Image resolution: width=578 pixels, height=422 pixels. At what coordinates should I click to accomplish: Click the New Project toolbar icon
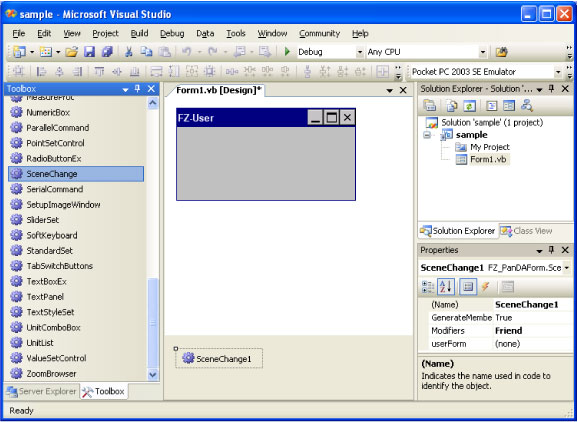[19, 52]
